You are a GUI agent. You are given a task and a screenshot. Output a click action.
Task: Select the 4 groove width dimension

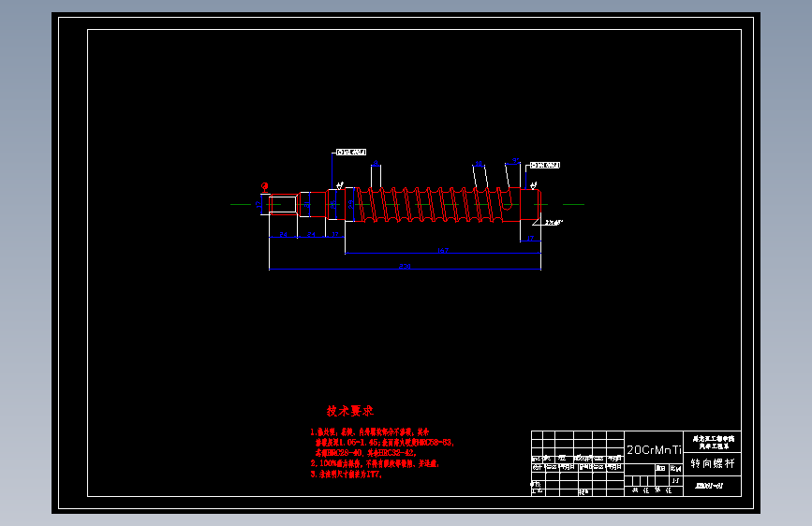click(376, 163)
